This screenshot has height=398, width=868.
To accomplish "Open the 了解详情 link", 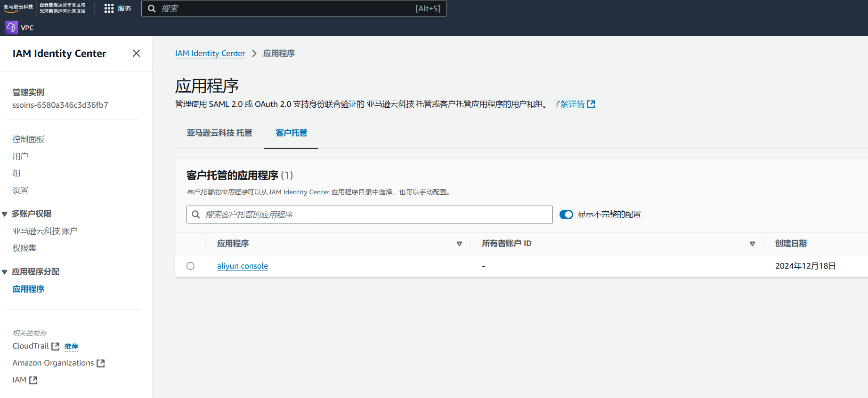I will click(569, 104).
